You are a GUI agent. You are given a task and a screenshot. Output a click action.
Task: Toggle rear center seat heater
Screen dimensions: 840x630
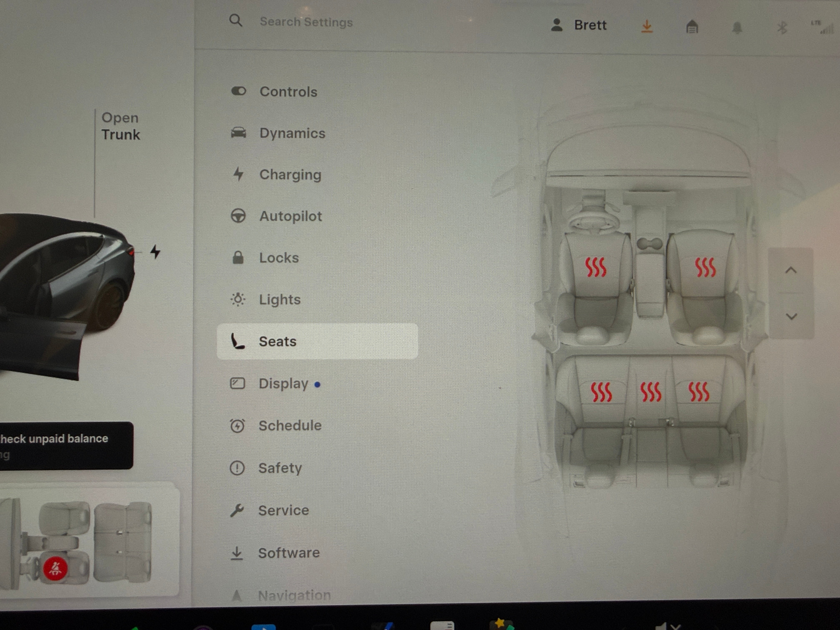point(650,392)
